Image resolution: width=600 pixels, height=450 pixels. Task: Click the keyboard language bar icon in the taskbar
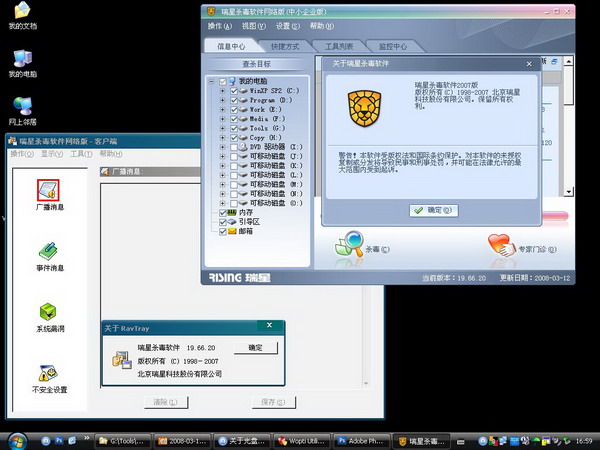point(461,442)
